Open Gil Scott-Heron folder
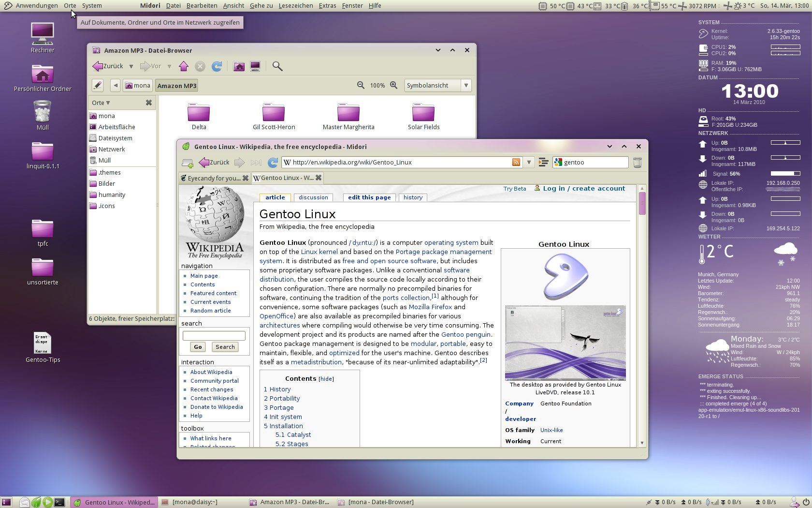 tap(274, 117)
